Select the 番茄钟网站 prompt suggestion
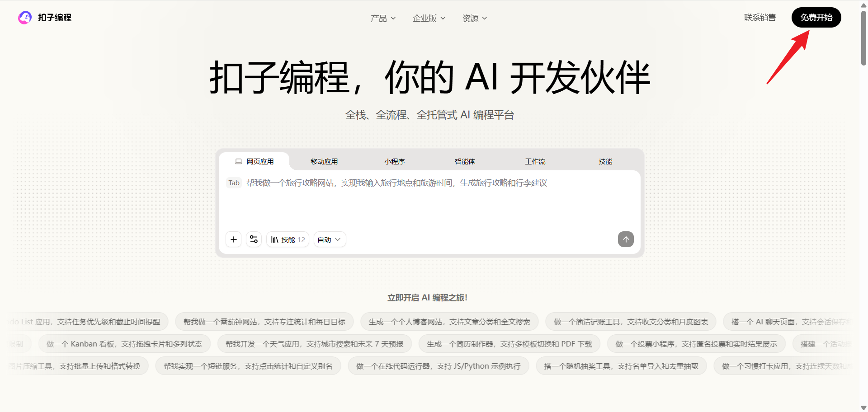Screen dimensions: 868x412 tap(264, 322)
